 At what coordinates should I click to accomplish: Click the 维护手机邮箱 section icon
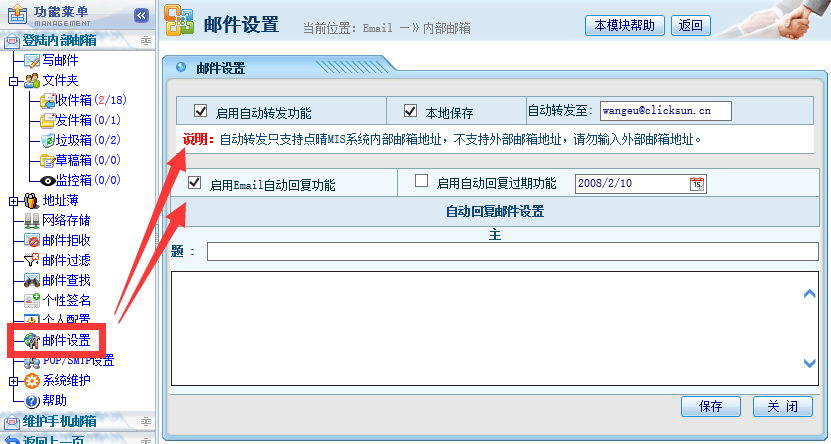click(12, 422)
